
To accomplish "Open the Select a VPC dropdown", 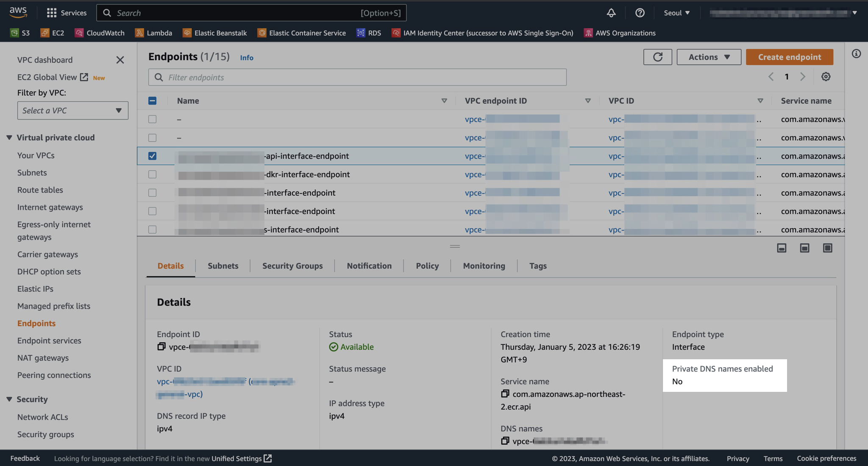I will (72, 110).
